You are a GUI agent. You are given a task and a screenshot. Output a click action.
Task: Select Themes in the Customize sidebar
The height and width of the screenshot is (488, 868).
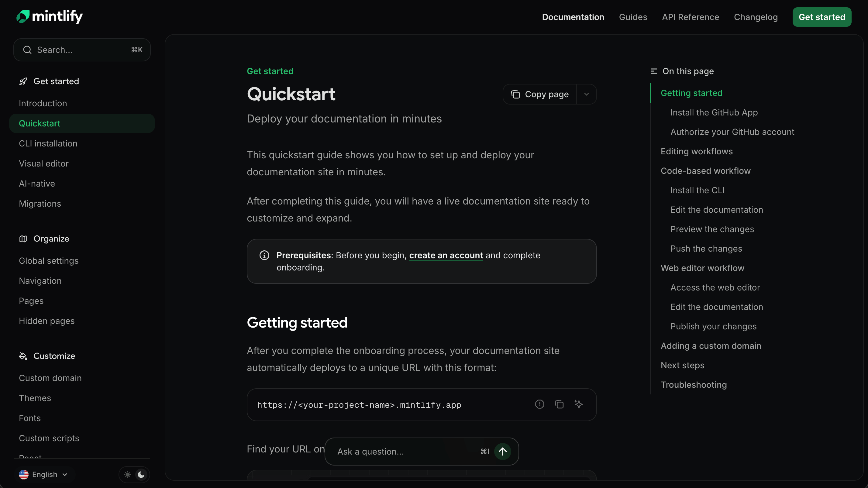(35, 398)
